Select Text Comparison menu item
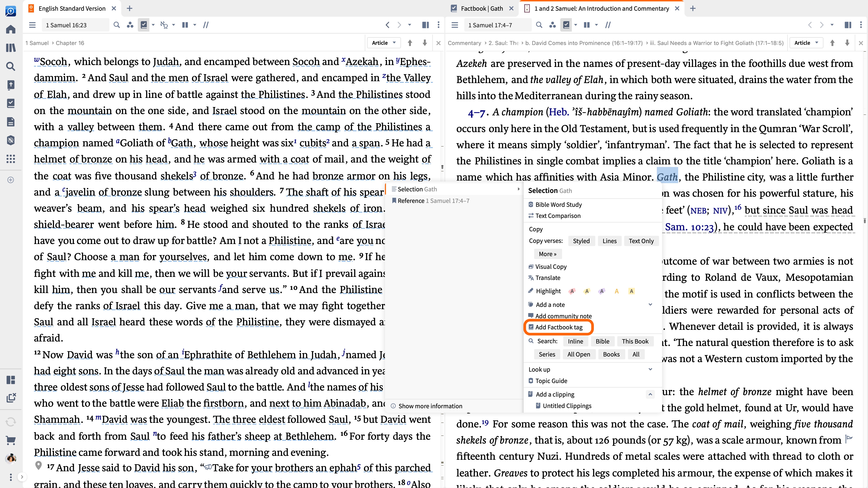The image size is (868, 488). 558,216
